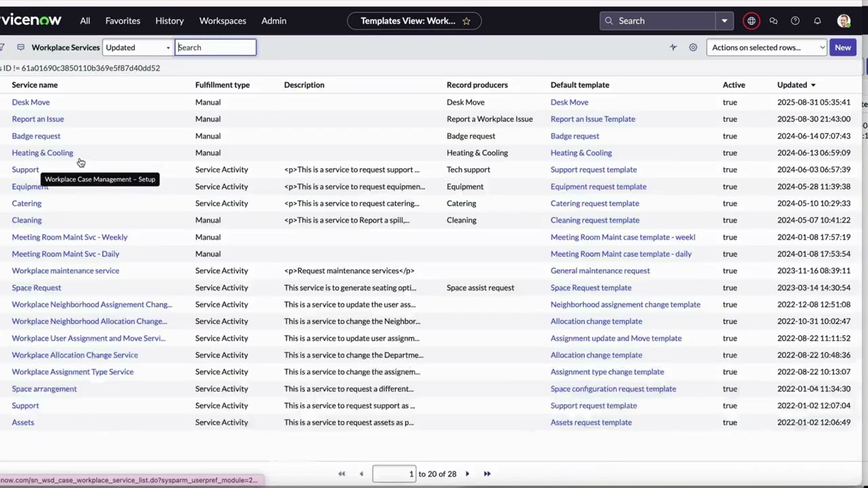The height and width of the screenshot is (488, 868).
Task: Go to the next page of results
Action: (x=467, y=474)
